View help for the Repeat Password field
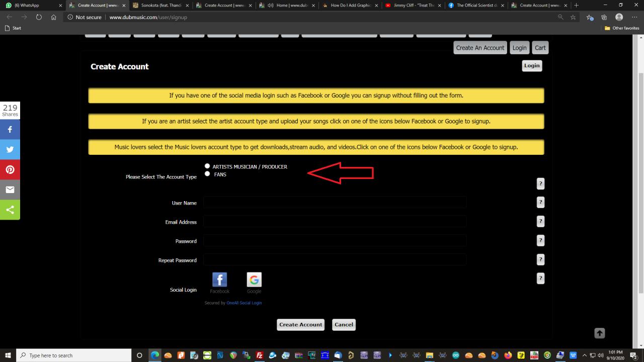Screen dimensions: 644x362 541,259
